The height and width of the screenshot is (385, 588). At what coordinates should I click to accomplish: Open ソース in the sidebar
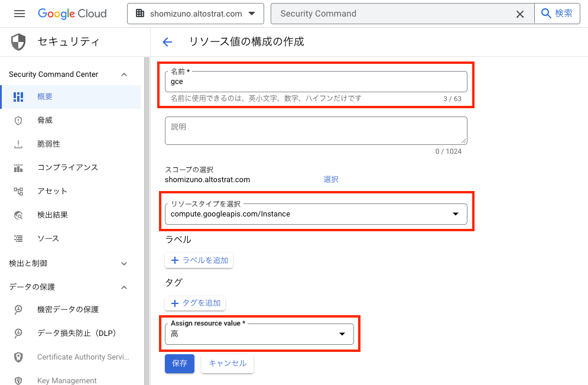tap(70, 239)
